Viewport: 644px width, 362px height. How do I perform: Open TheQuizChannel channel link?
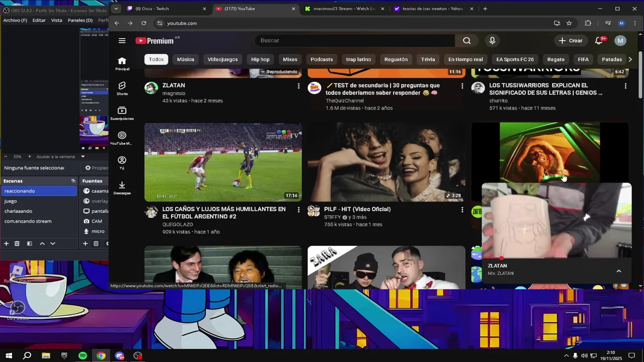click(x=345, y=101)
